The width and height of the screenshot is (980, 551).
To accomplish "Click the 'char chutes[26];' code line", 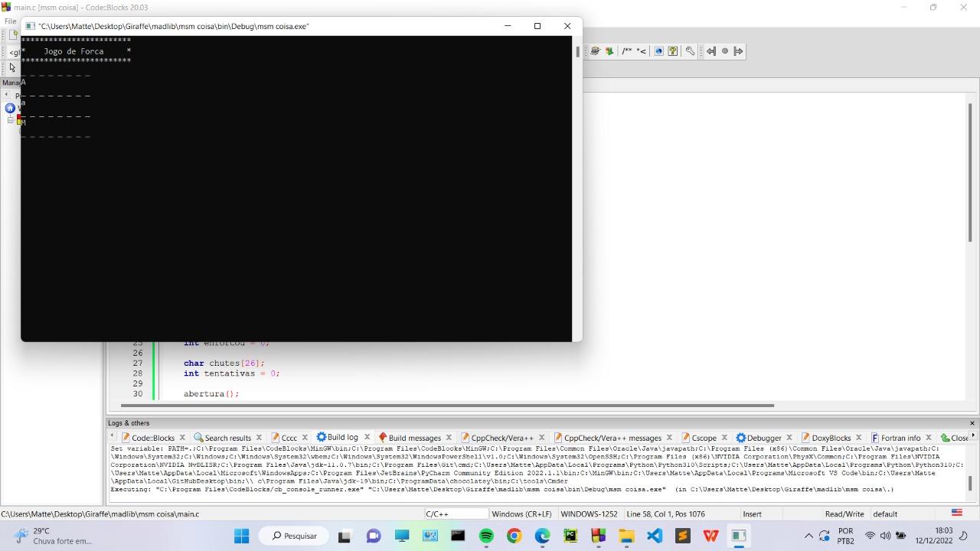I will click(x=224, y=363).
